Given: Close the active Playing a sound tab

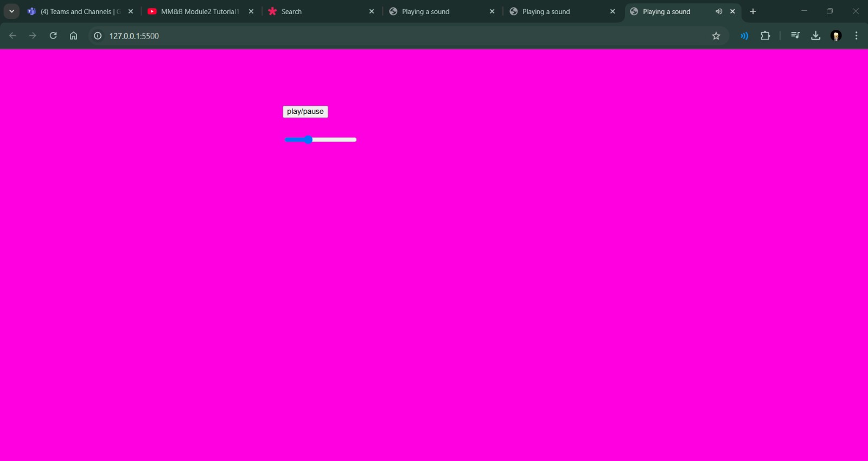Looking at the screenshot, I should tap(732, 11).
